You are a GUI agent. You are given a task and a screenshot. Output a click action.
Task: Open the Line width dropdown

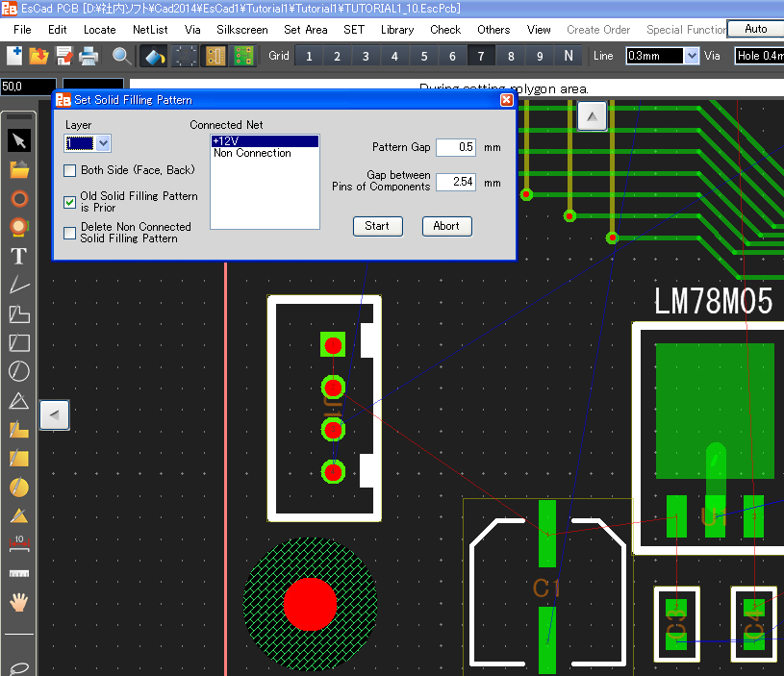[x=691, y=56]
